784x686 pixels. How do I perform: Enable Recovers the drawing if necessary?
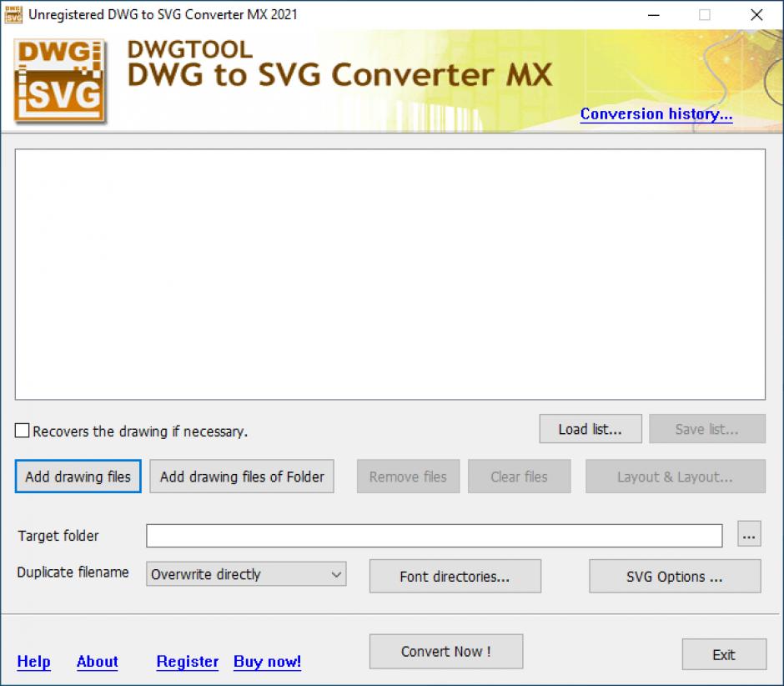[x=22, y=431]
